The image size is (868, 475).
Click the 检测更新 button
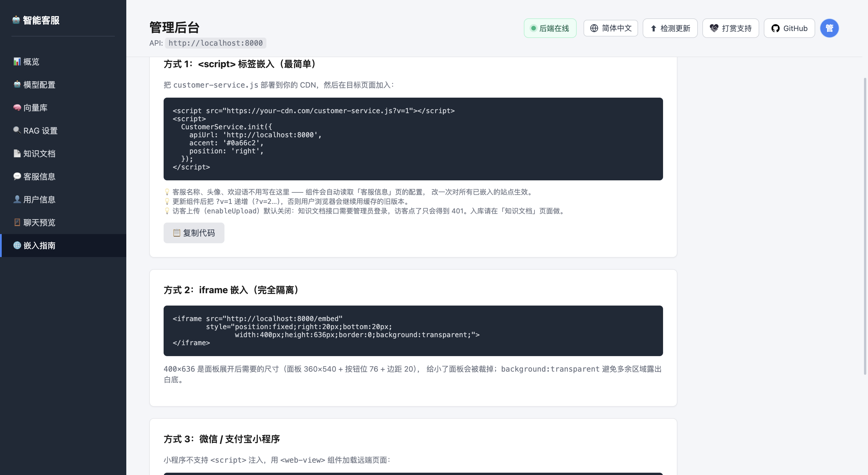670,28
